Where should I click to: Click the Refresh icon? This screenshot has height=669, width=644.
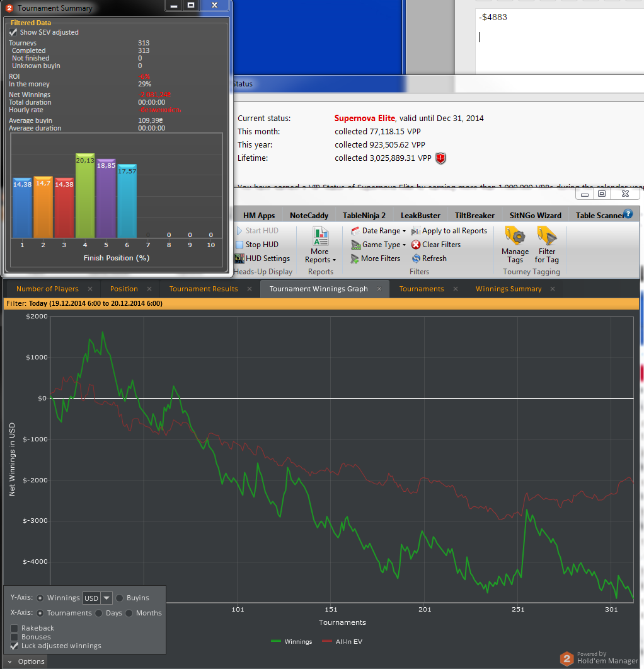pyautogui.click(x=417, y=259)
